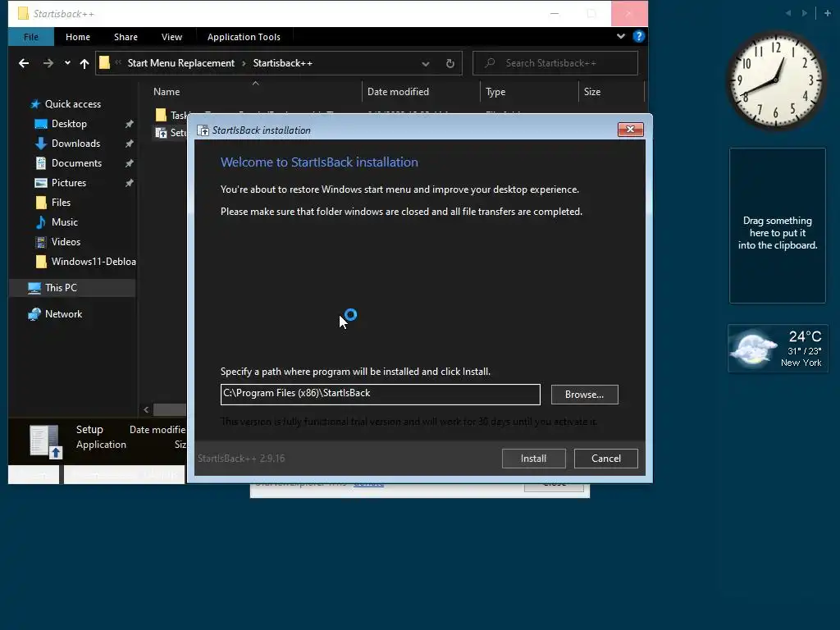Click Startisback++ breadcrumb in address bar

tap(282, 63)
